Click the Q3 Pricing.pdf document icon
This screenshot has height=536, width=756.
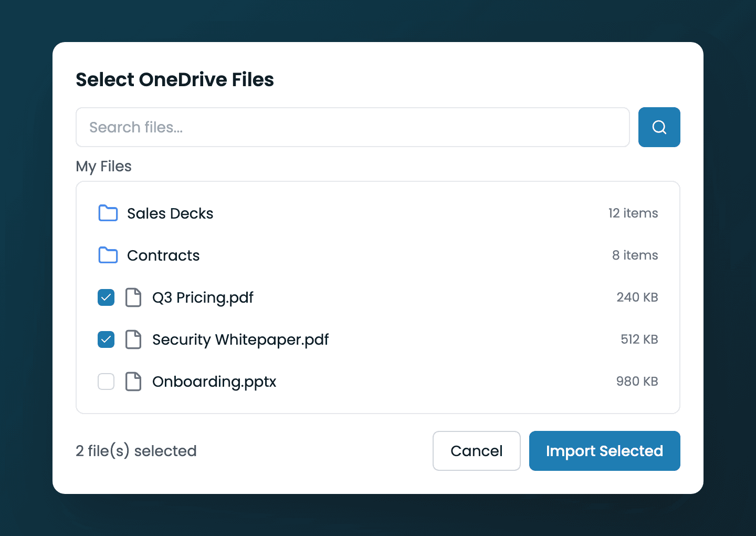(x=133, y=297)
